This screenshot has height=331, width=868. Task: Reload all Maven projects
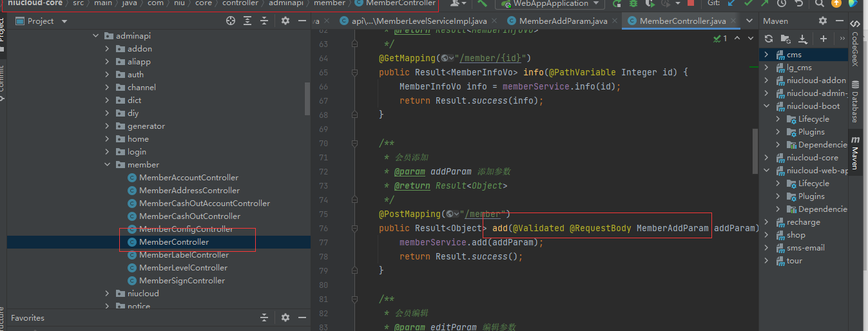[769, 39]
